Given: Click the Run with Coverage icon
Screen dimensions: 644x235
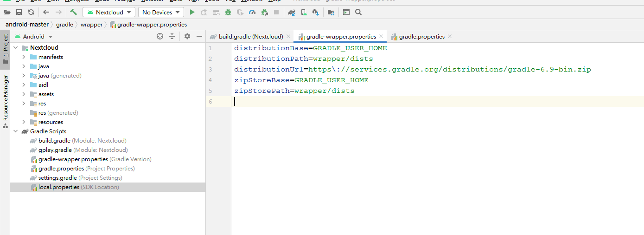Looking at the screenshot, I should click(240, 13).
